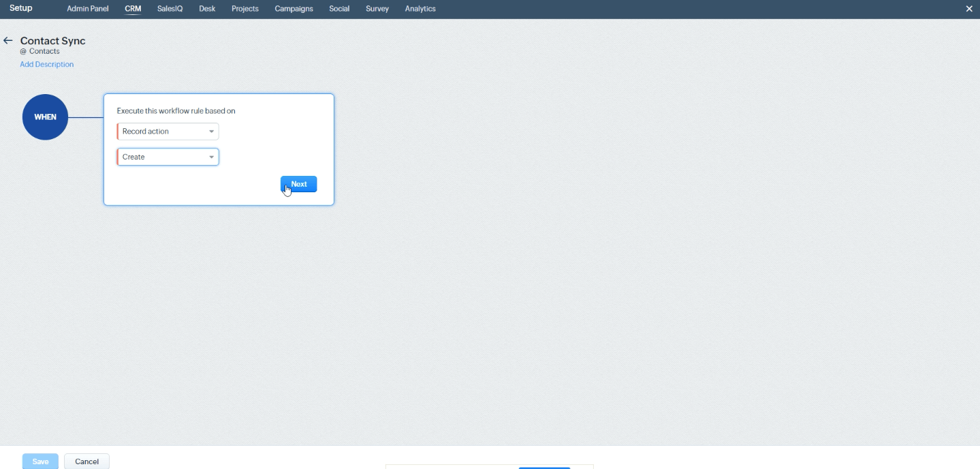Select the Social tab

[x=338, y=9]
